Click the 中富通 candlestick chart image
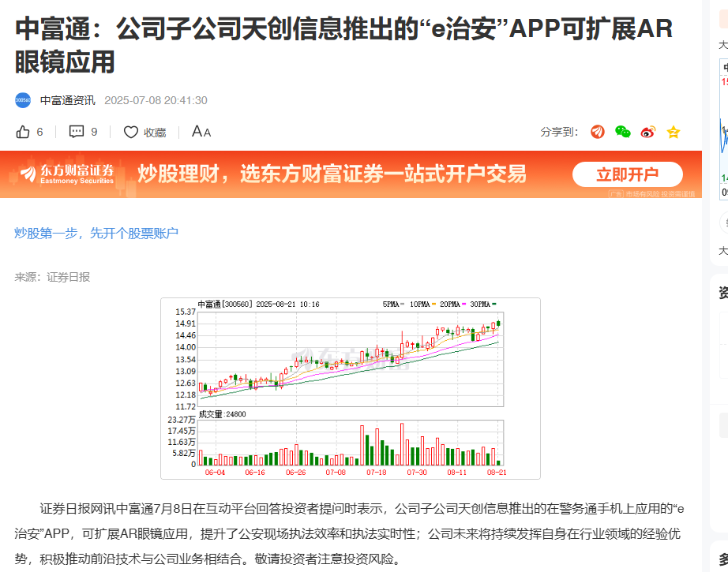The width and height of the screenshot is (728, 572). click(x=351, y=388)
